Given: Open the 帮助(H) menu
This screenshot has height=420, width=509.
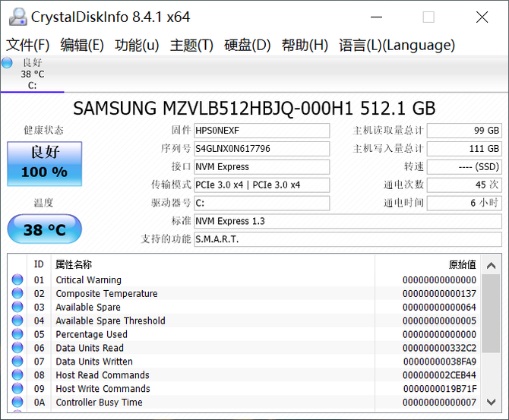Looking at the screenshot, I should click(x=305, y=45).
